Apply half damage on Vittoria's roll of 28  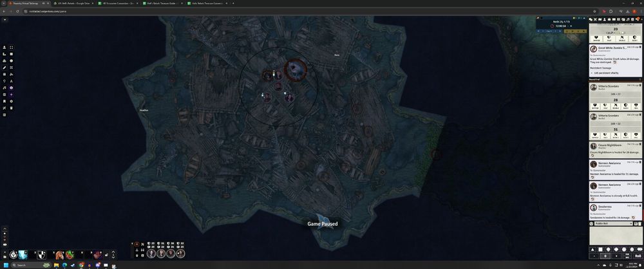click(605, 106)
